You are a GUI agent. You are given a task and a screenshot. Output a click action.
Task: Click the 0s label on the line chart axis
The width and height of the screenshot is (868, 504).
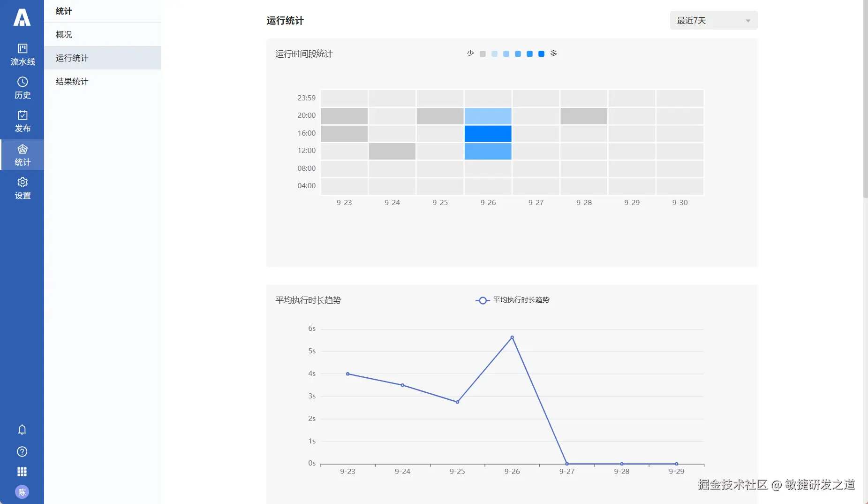coord(312,463)
